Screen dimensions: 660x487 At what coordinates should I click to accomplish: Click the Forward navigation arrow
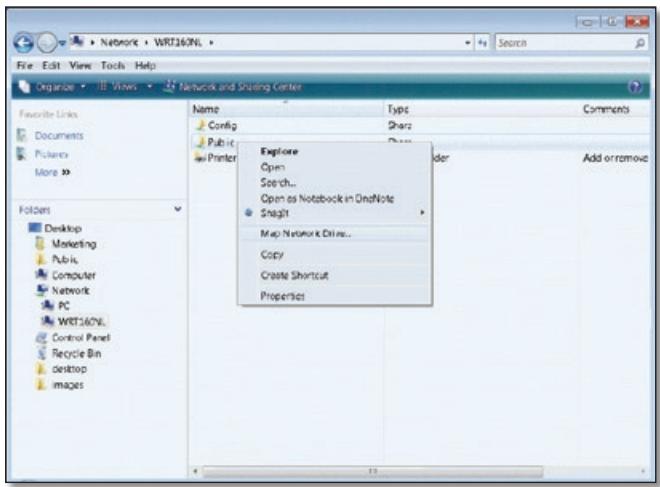pos(46,43)
